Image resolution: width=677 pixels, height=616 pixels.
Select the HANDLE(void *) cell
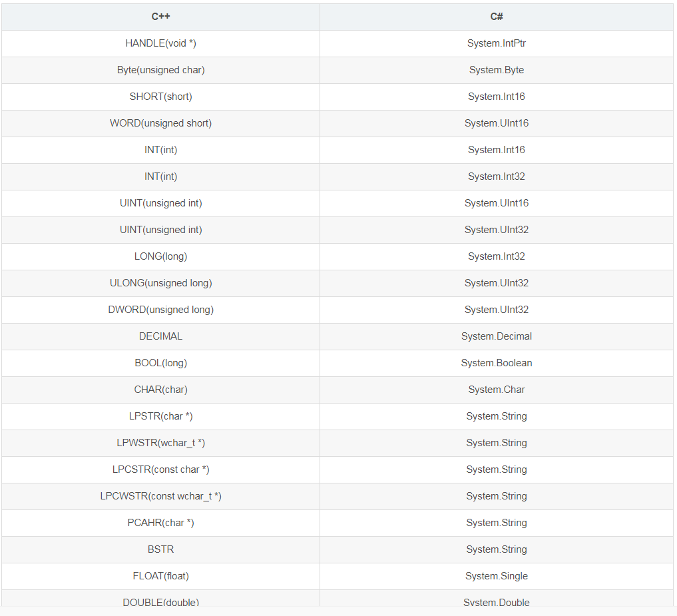coord(160,44)
